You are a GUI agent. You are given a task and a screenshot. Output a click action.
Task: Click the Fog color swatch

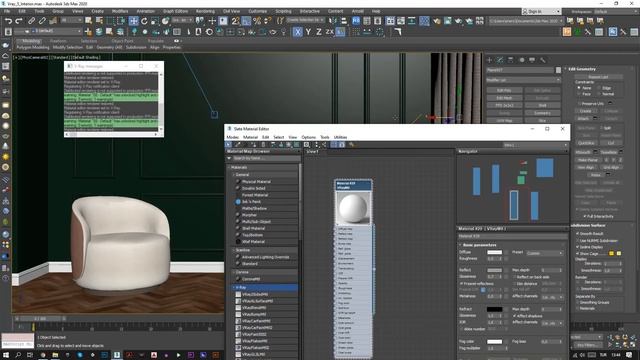point(494,341)
